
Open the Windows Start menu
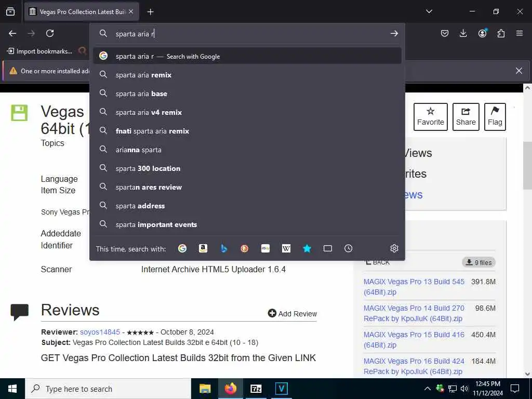(x=12, y=389)
